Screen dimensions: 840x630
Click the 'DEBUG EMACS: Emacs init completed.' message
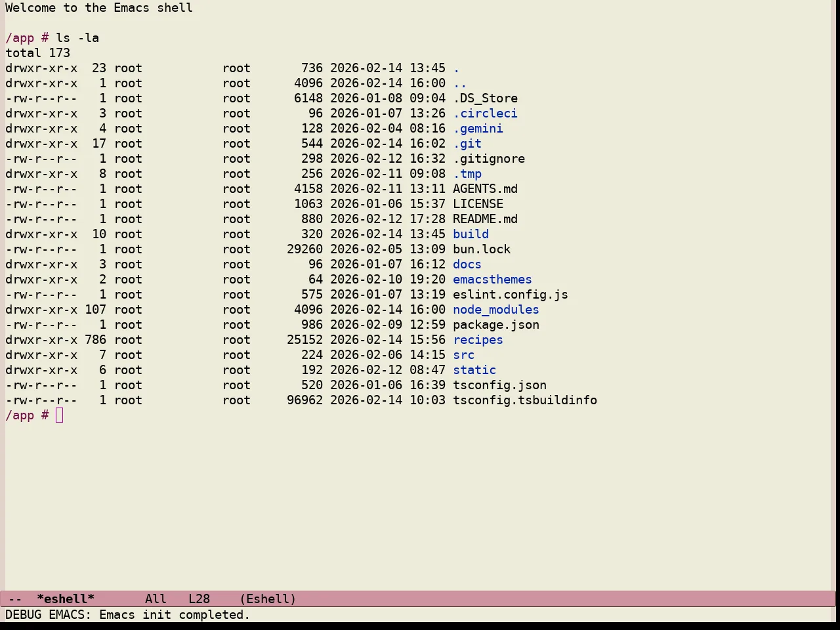128,615
